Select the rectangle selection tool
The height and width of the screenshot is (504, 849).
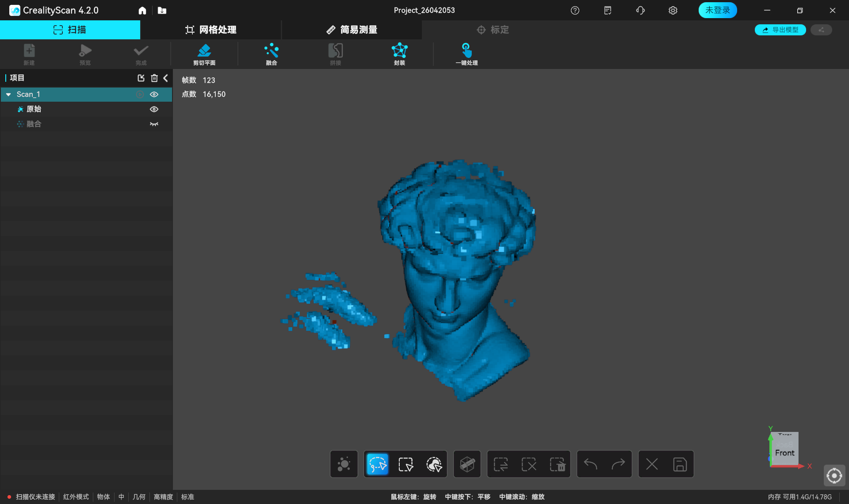[x=405, y=464]
